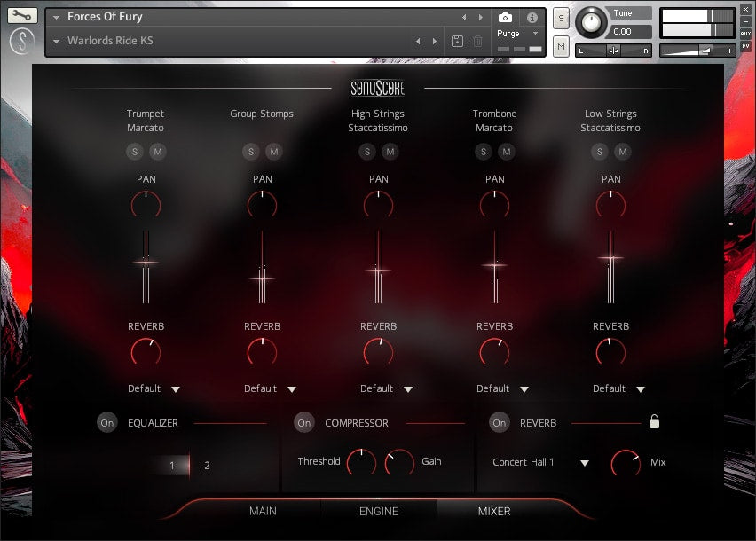
Task: Click the Tune value field 0.00
Action: coord(631,32)
